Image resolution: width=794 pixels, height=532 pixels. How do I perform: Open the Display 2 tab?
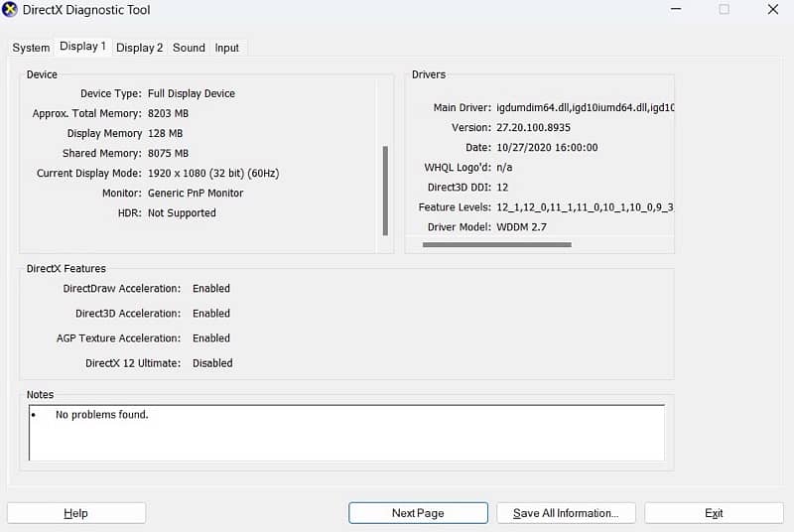coord(139,48)
